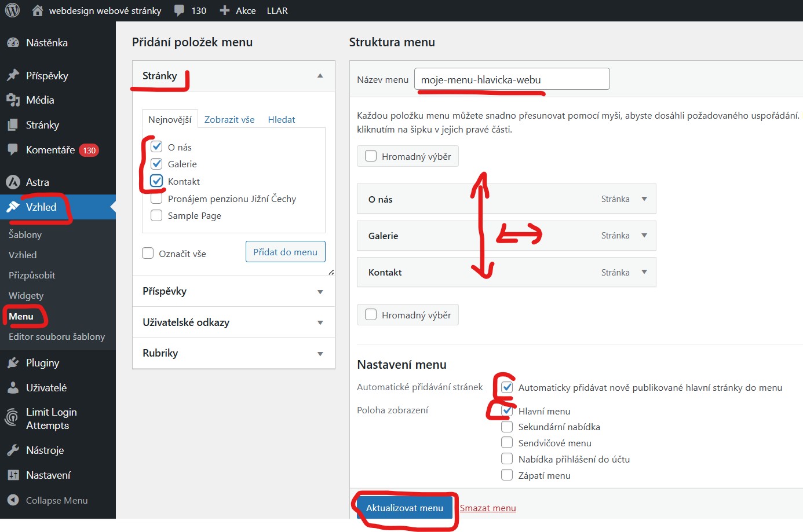The image size is (803, 532).
Task: Open Nastavení via the settings icon
Action: point(14,475)
